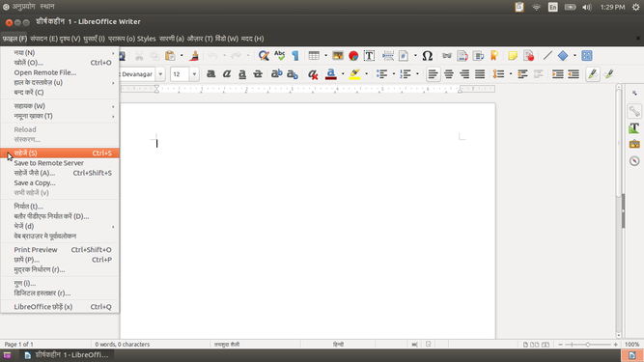Justify paragraph text
Screen dimensions: 644x362
pos(480,74)
